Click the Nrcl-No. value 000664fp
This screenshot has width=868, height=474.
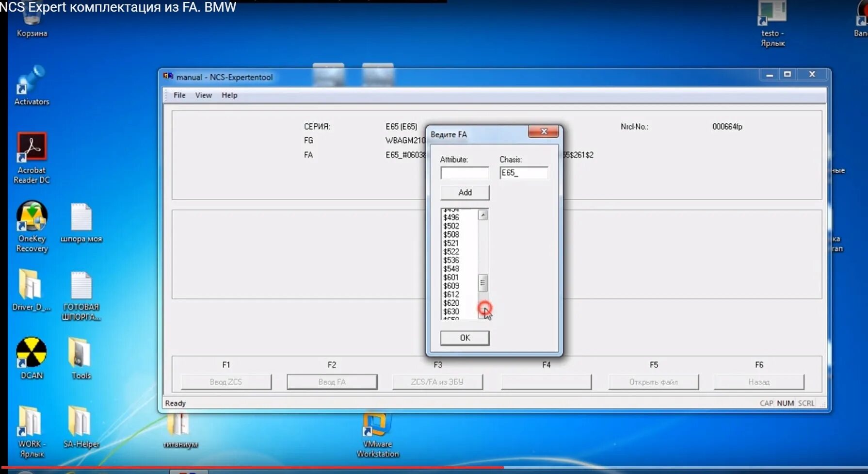[727, 127]
